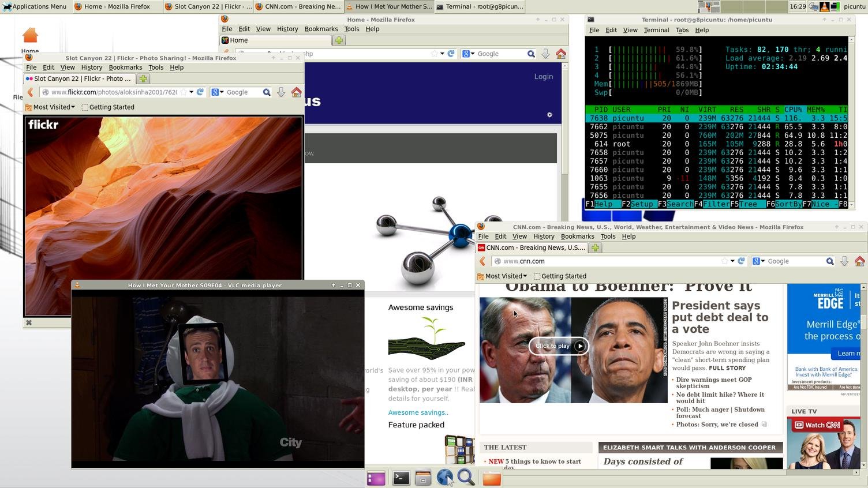Open Bookmarks menu in Flickr window

pos(125,67)
